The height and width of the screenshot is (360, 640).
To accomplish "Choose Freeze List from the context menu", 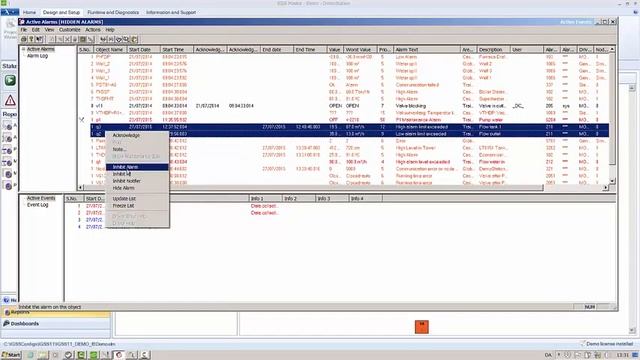I will 137,206.
